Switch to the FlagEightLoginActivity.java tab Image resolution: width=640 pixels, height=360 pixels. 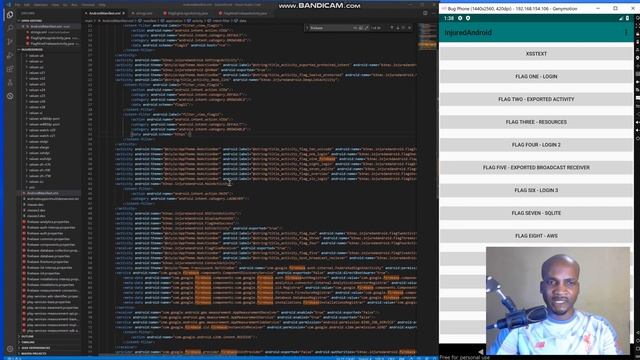pos(188,13)
